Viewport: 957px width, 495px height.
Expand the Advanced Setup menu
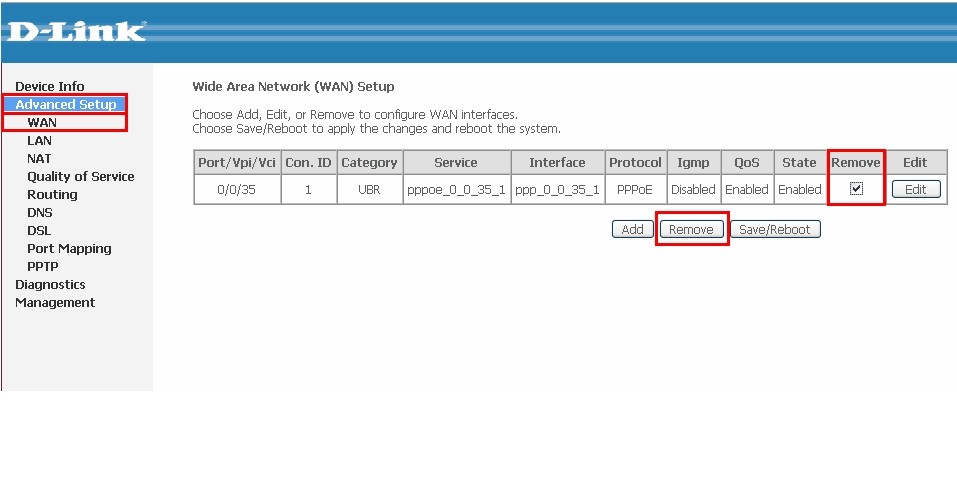(x=66, y=105)
